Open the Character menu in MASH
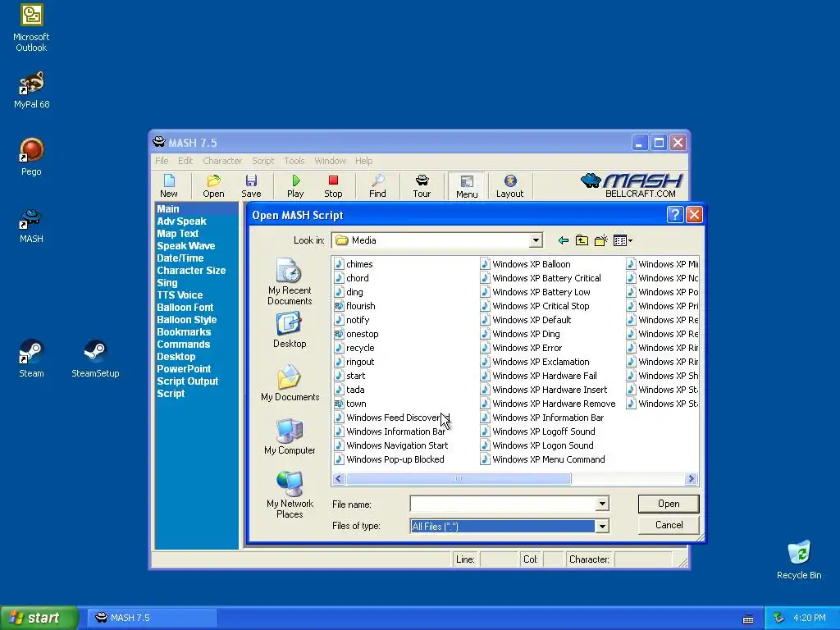 coord(222,161)
